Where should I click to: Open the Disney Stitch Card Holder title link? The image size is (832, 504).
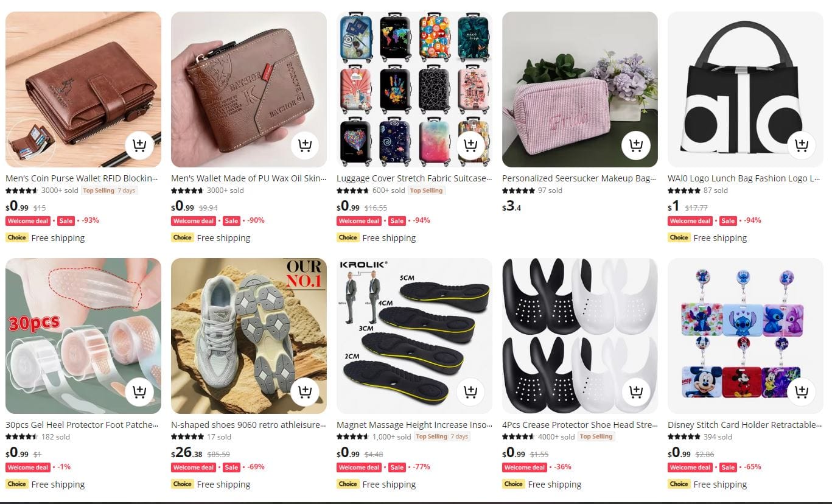point(745,425)
